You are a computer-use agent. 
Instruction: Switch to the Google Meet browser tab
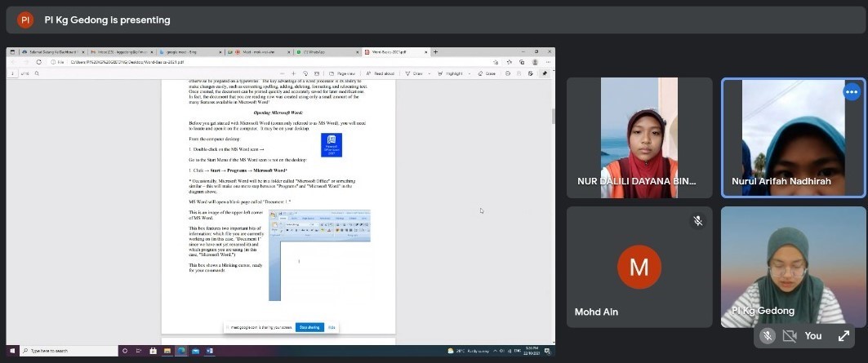click(x=258, y=52)
